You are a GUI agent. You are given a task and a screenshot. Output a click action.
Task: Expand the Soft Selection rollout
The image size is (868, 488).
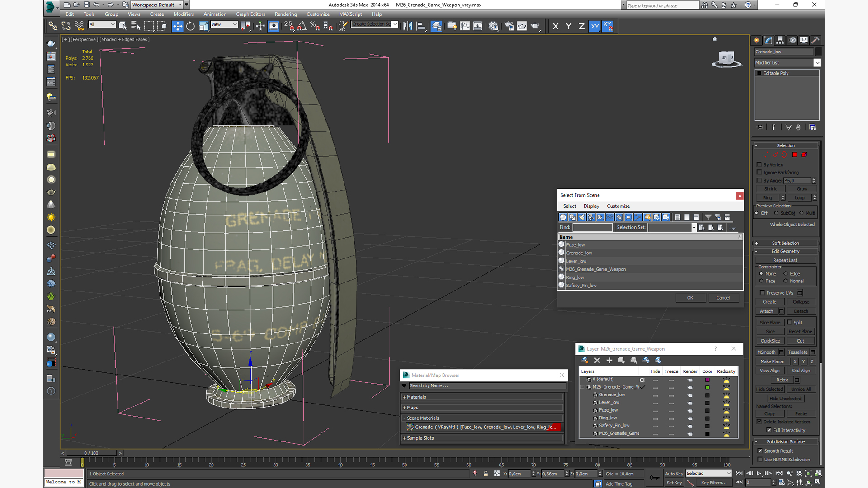point(785,243)
